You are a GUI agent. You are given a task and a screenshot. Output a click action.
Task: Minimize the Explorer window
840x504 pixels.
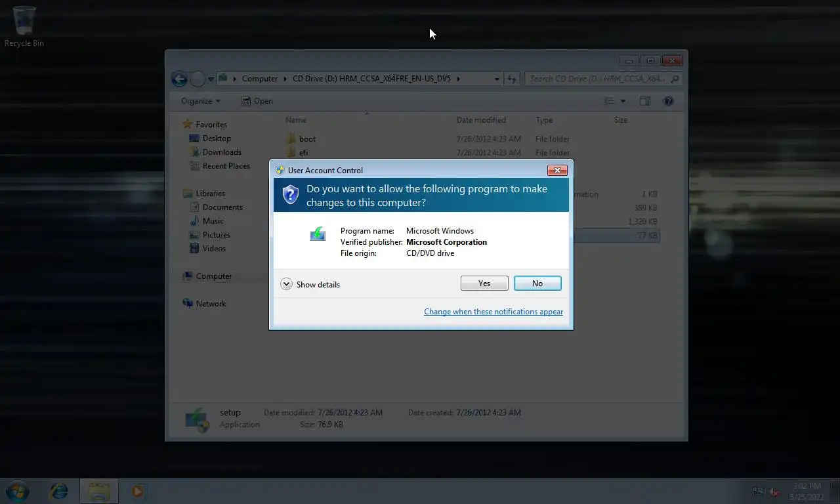pyautogui.click(x=629, y=61)
